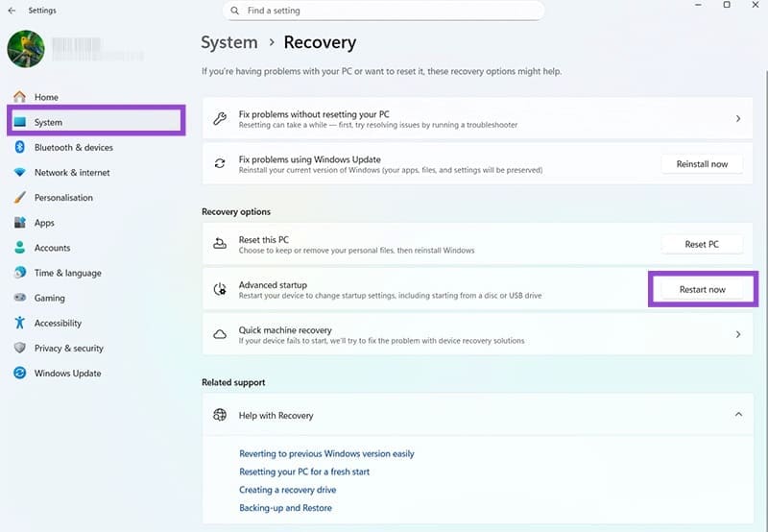Open Network & internet via its wifi icon
Image resolution: width=768 pixels, height=532 pixels.
(x=19, y=173)
